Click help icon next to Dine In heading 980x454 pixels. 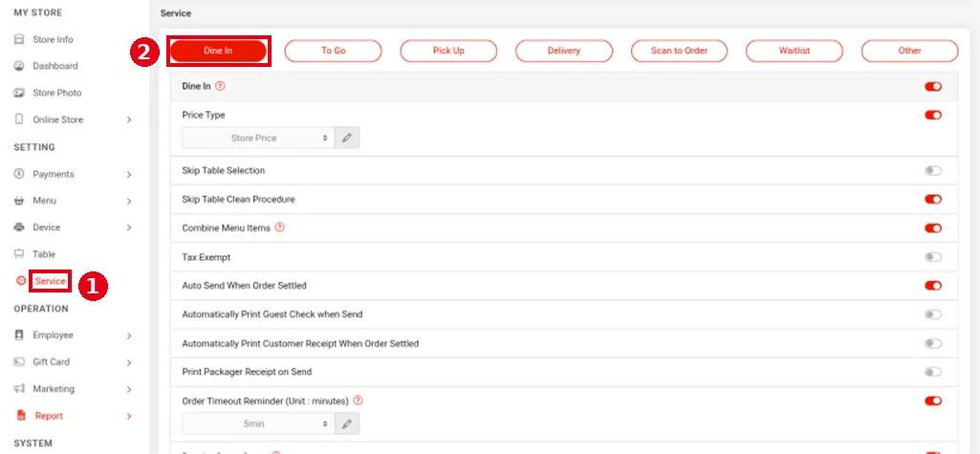pyautogui.click(x=220, y=86)
